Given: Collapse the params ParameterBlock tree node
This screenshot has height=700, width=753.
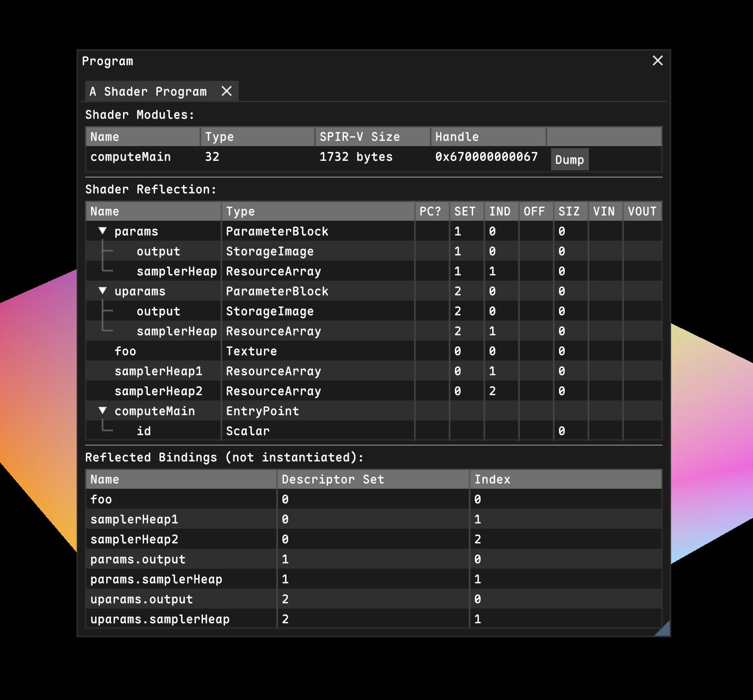Looking at the screenshot, I should click(x=103, y=231).
